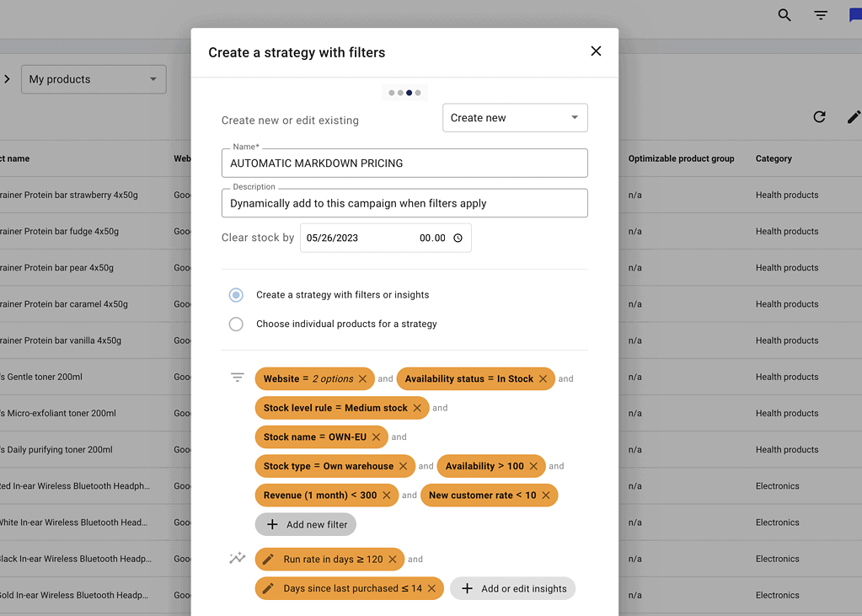Edit the Days since last purchased pencil
The height and width of the screenshot is (616, 862).
pyautogui.click(x=268, y=588)
